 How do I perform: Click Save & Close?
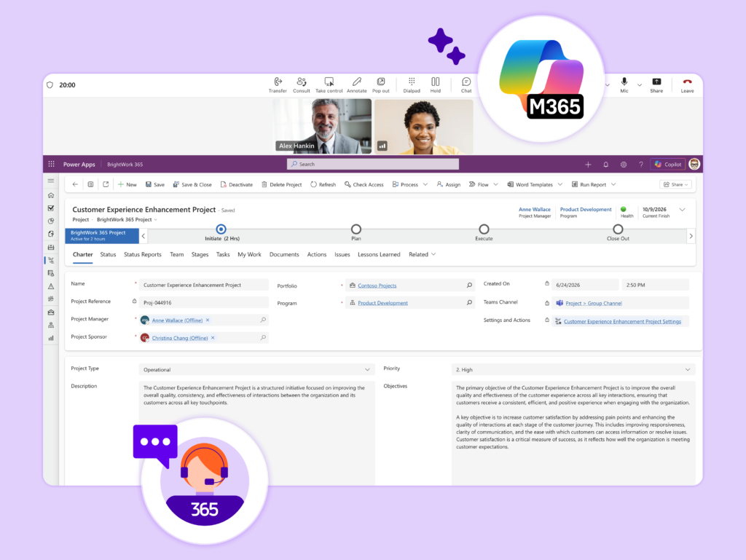[192, 184]
